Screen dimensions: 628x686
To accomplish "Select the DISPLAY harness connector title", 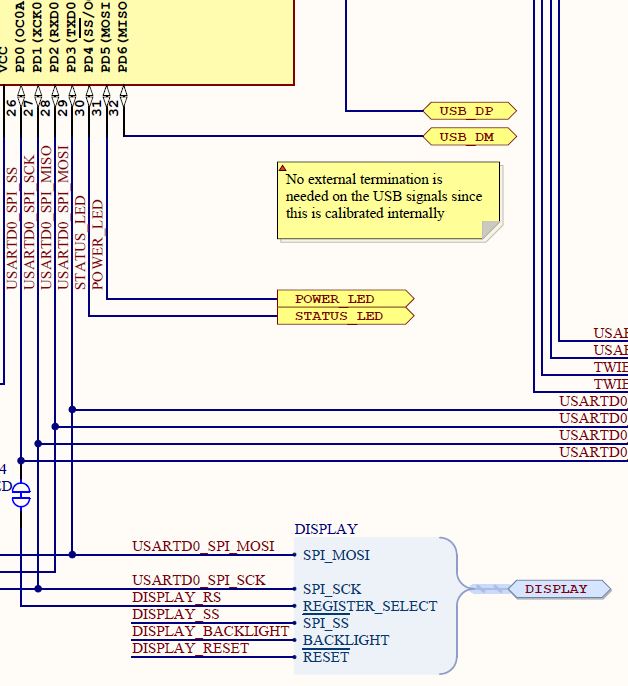I will (326, 529).
